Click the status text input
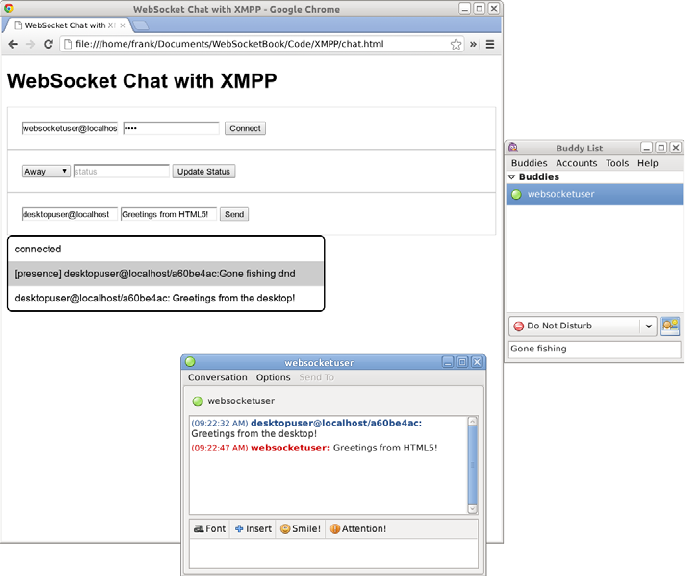 click(121, 171)
